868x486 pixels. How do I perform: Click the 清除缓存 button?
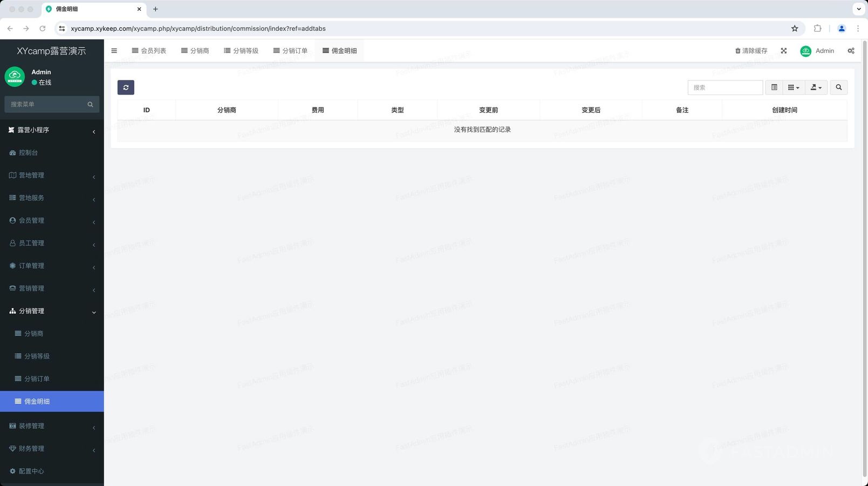(x=751, y=51)
